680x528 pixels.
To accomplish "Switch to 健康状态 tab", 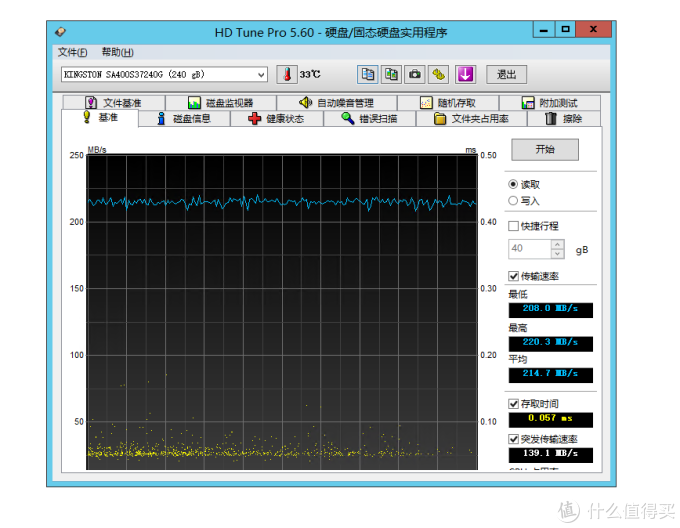I will [x=277, y=118].
